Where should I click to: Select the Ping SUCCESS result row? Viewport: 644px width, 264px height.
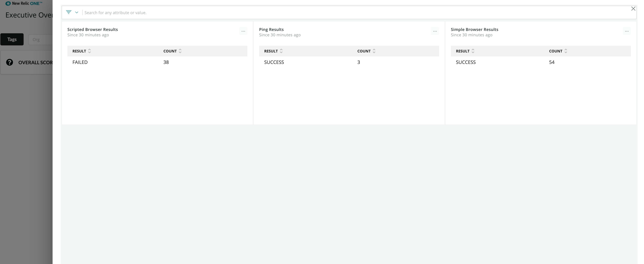349,62
